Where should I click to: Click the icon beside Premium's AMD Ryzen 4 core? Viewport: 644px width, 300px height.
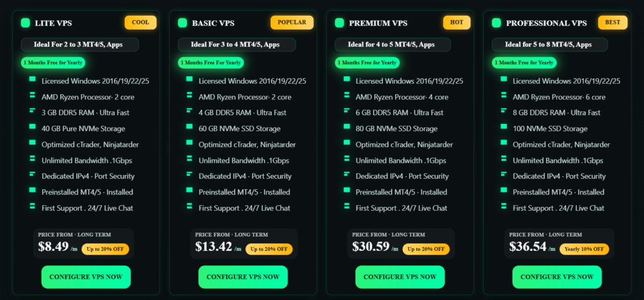click(x=347, y=95)
